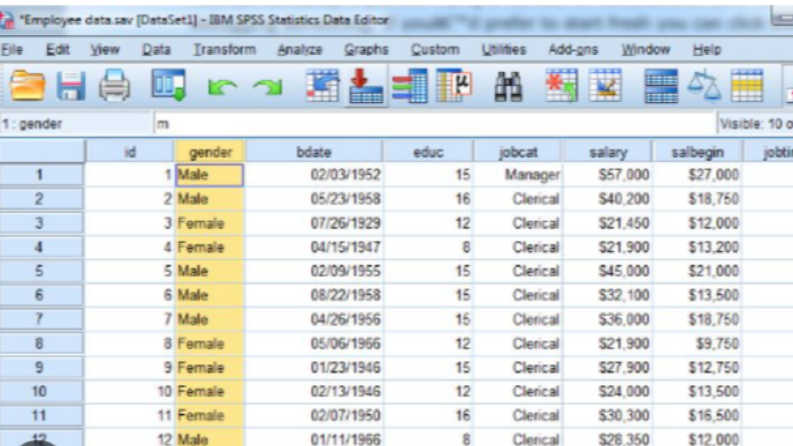Viewport: 793px width, 446px height.
Task: Click the salary cell '$40,200'
Action: [x=608, y=199]
